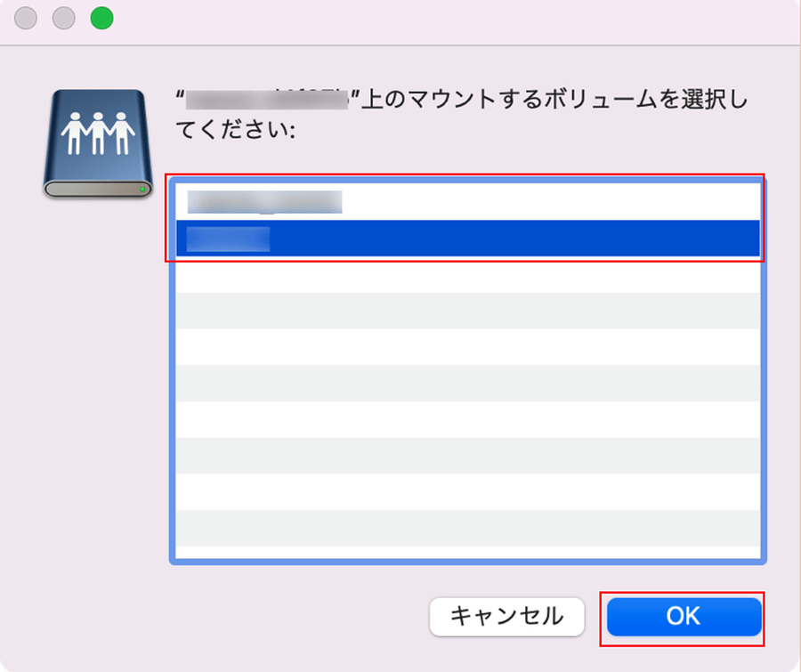Click the shared network volume drive icon
Screen dimensions: 801x672
click(98, 142)
